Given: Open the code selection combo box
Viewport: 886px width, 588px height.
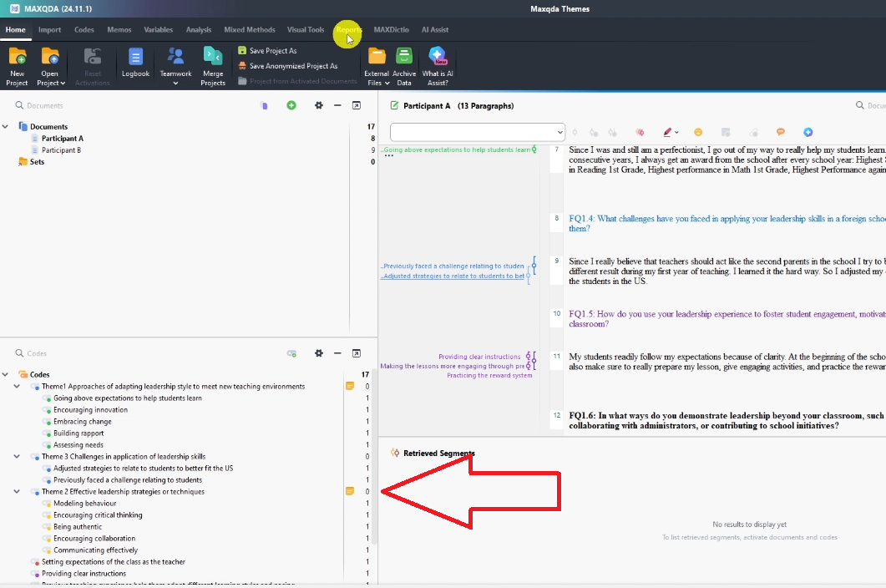Looking at the screenshot, I should click(478, 132).
